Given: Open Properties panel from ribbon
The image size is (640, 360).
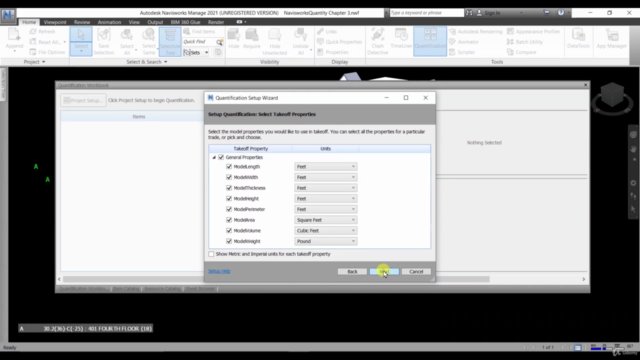Looking at the screenshot, I should [333, 52].
